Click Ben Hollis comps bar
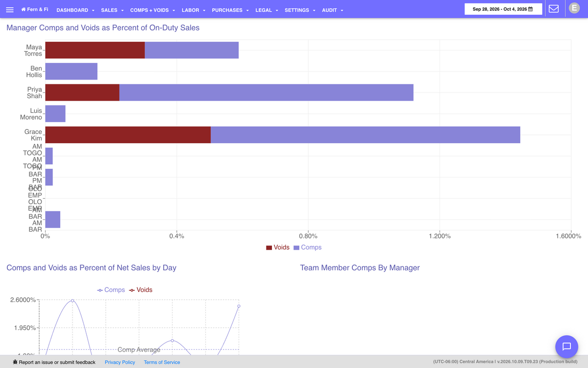The height and width of the screenshot is (368, 588). point(71,71)
